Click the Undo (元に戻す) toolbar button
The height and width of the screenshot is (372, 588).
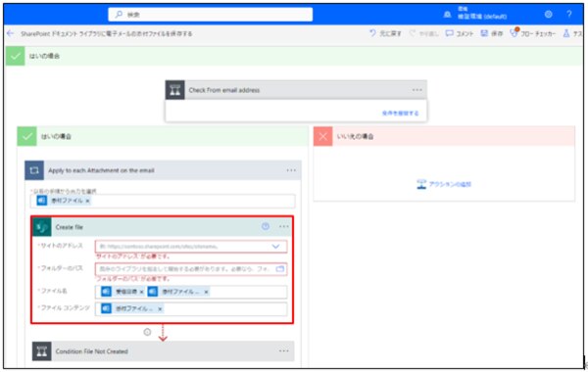[385, 33]
